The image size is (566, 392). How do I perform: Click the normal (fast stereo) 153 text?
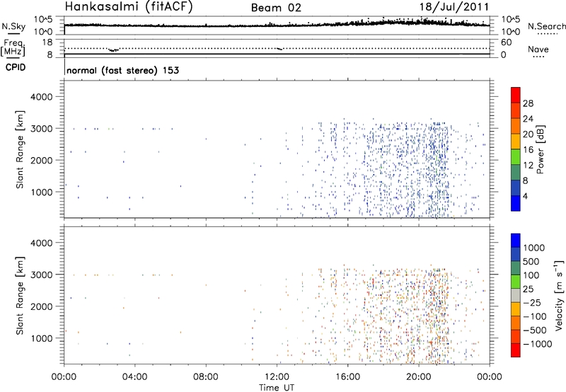[x=122, y=70]
